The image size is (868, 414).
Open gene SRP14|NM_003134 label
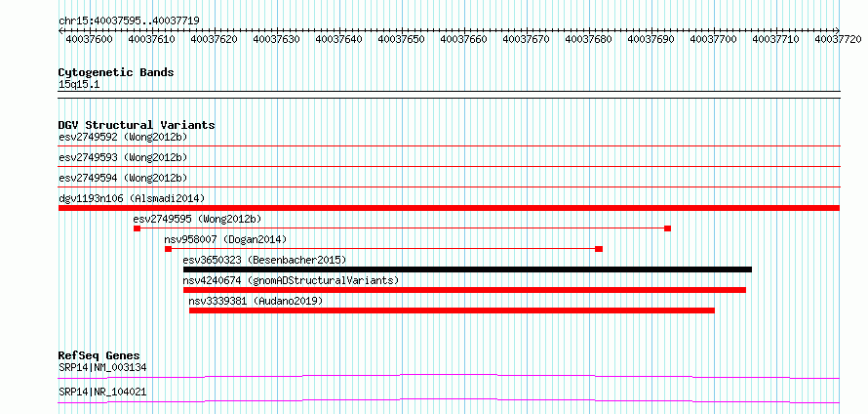(x=102, y=367)
